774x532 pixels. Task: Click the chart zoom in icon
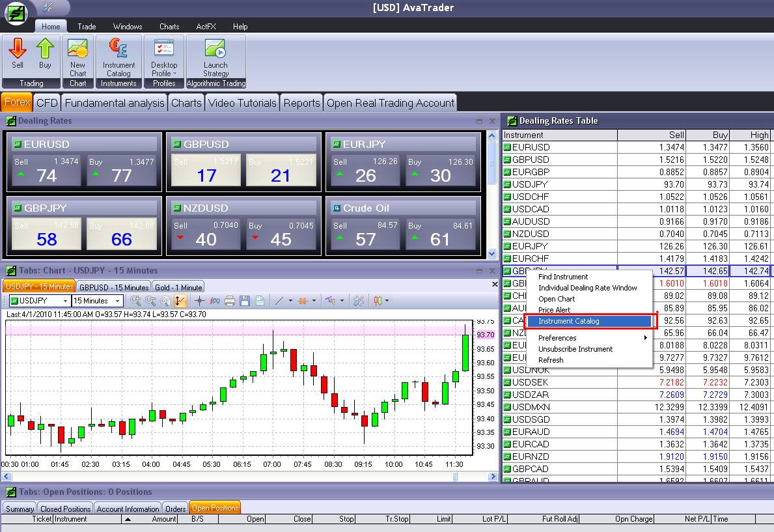pyautogui.click(x=135, y=300)
